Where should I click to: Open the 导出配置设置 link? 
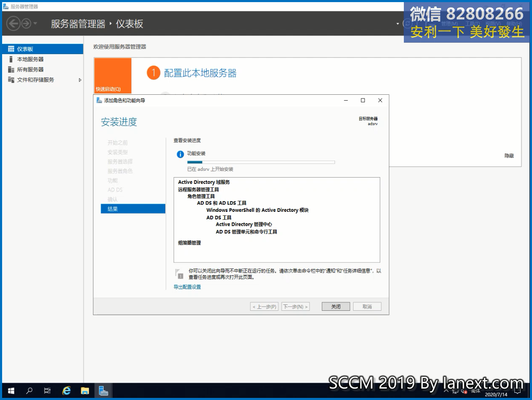coord(187,287)
